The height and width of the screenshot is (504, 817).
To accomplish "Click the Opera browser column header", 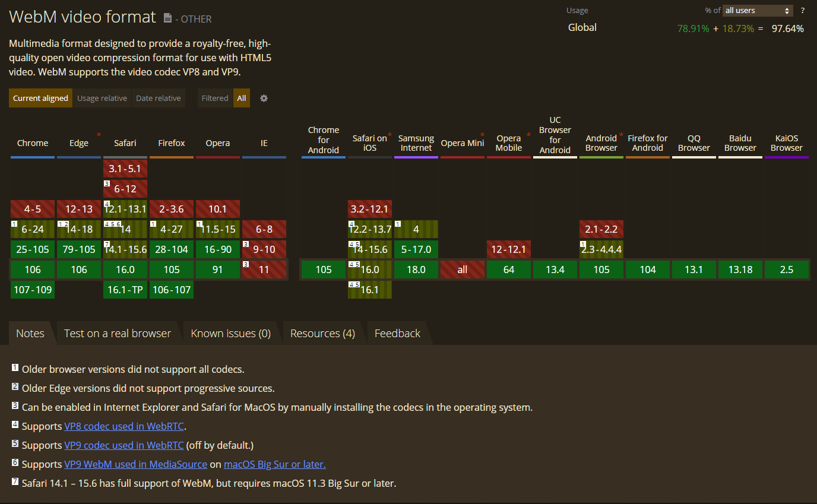I will (x=218, y=143).
